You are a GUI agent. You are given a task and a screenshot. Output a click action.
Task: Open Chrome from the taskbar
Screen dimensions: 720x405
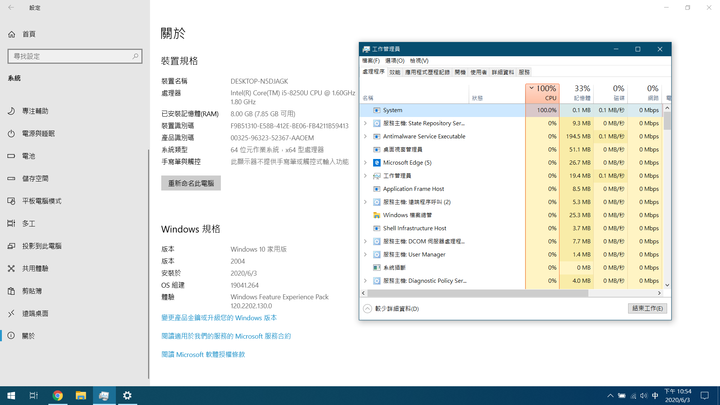[57, 395]
